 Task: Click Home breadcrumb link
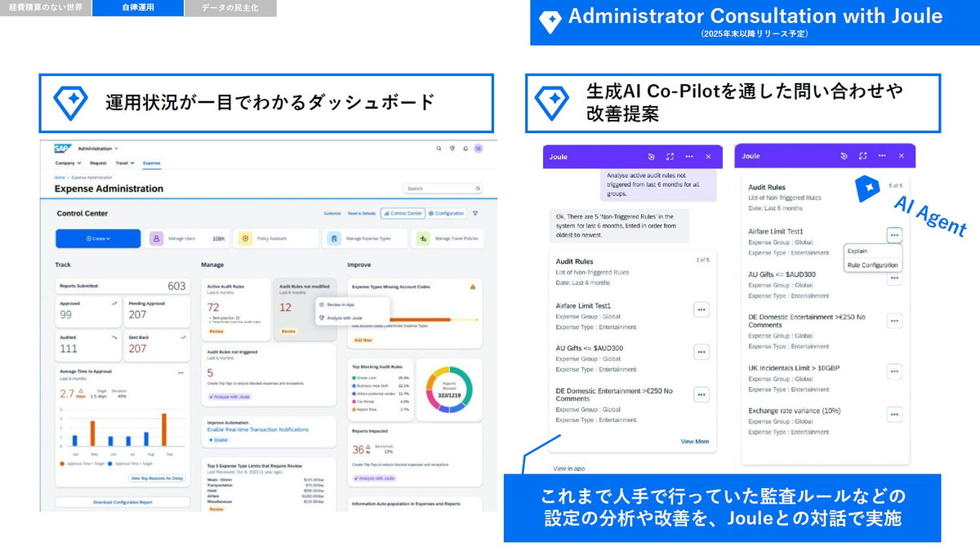pos(60,177)
